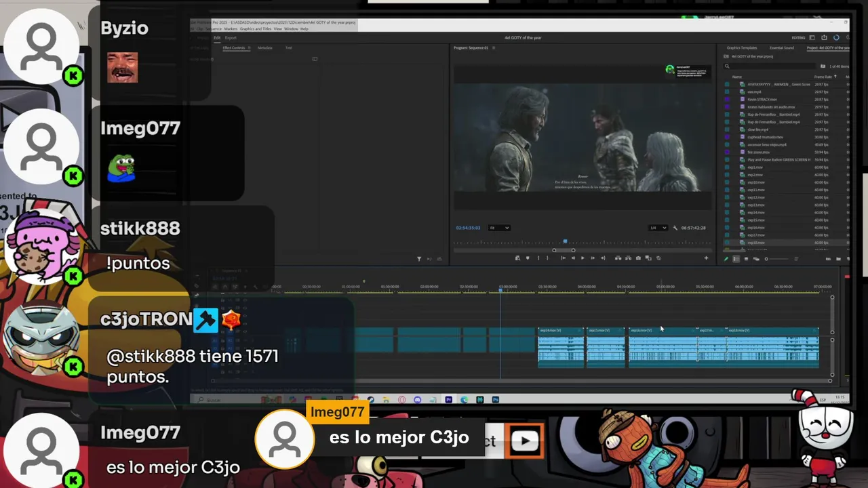Click the Add Marker icon in Program monitor

[528, 258]
